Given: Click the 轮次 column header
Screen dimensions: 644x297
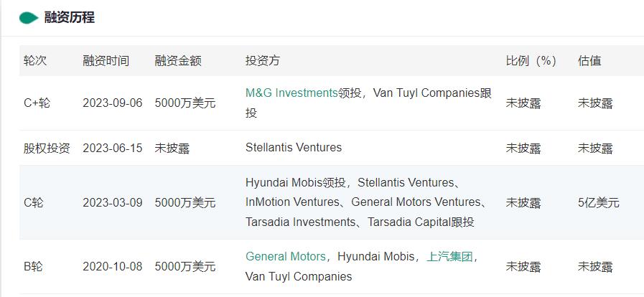Looking at the screenshot, I should point(35,61).
